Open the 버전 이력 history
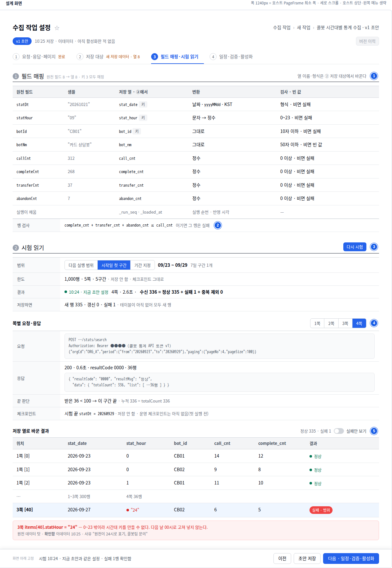This screenshot has width=392, height=568. coord(367,41)
